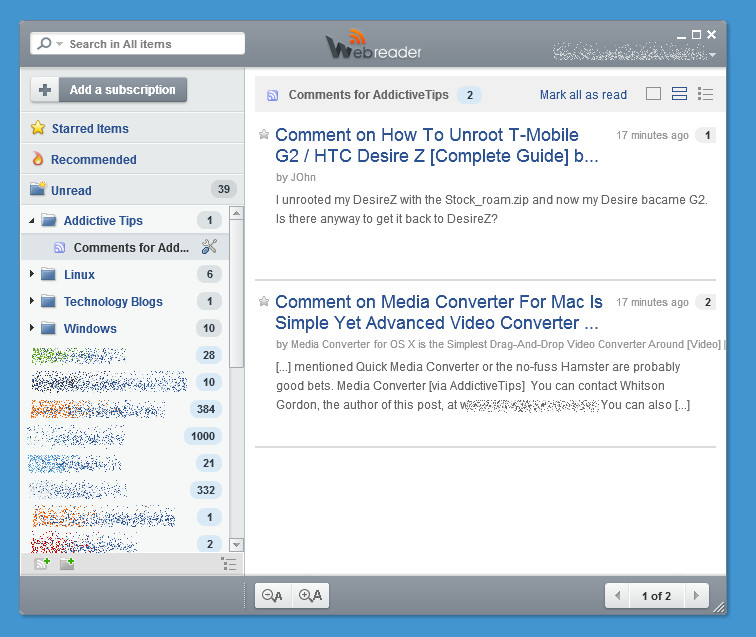
Task: Switch to list view icon
Action: point(705,94)
